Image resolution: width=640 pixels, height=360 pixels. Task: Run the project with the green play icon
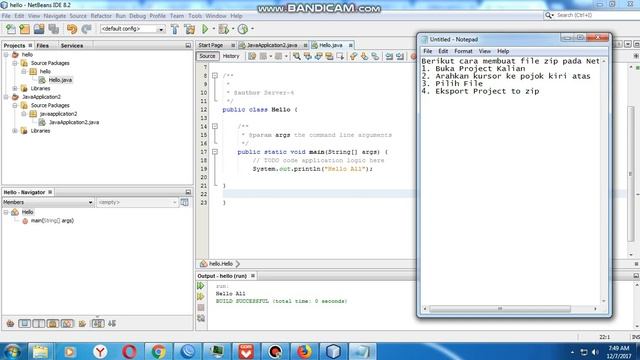pos(205,29)
